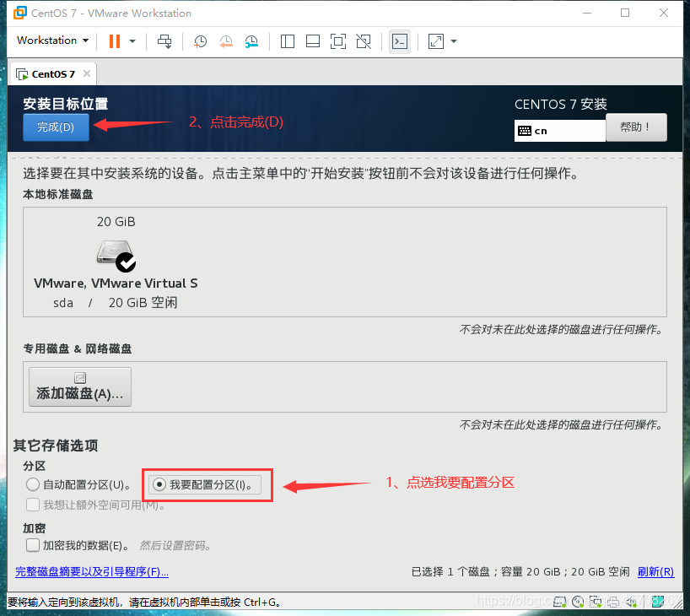Click the hard disk status bar icon
This screenshot has width=690, height=616.
click(x=560, y=601)
